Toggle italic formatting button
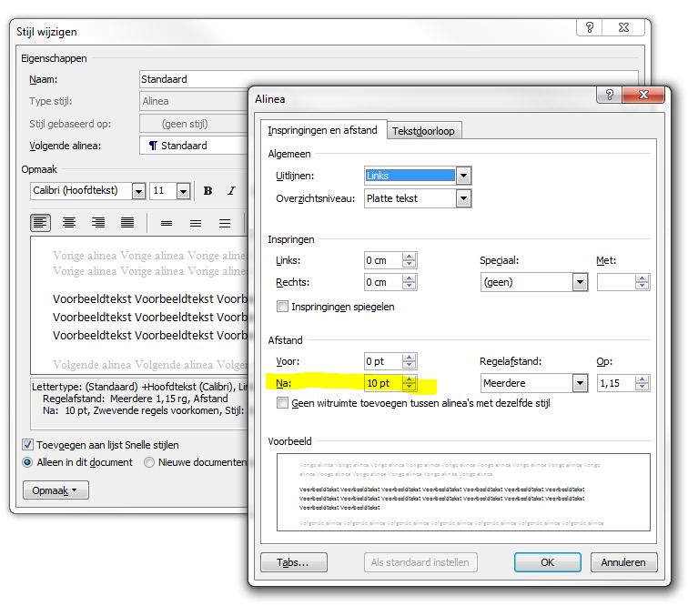688x616 pixels. pyautogui.click(x=231, y=191)
